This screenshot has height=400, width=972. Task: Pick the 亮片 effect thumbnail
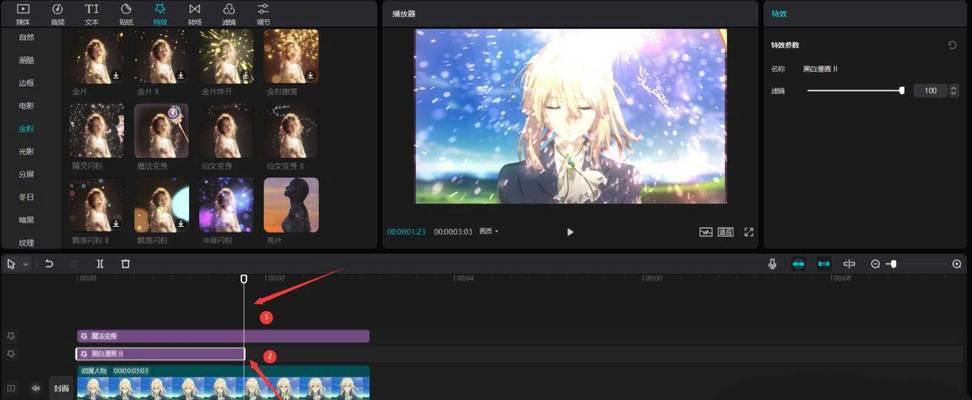(x=291, y=205)
